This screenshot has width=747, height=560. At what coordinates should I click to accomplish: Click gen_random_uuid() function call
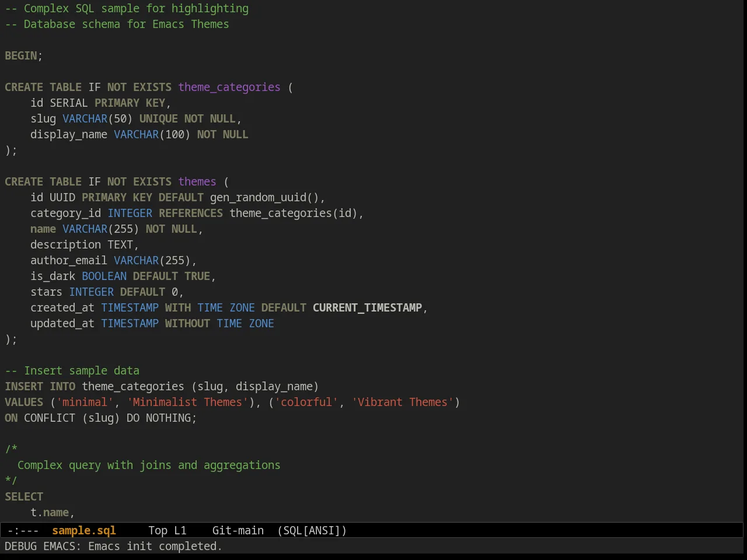tap(264, 197)
